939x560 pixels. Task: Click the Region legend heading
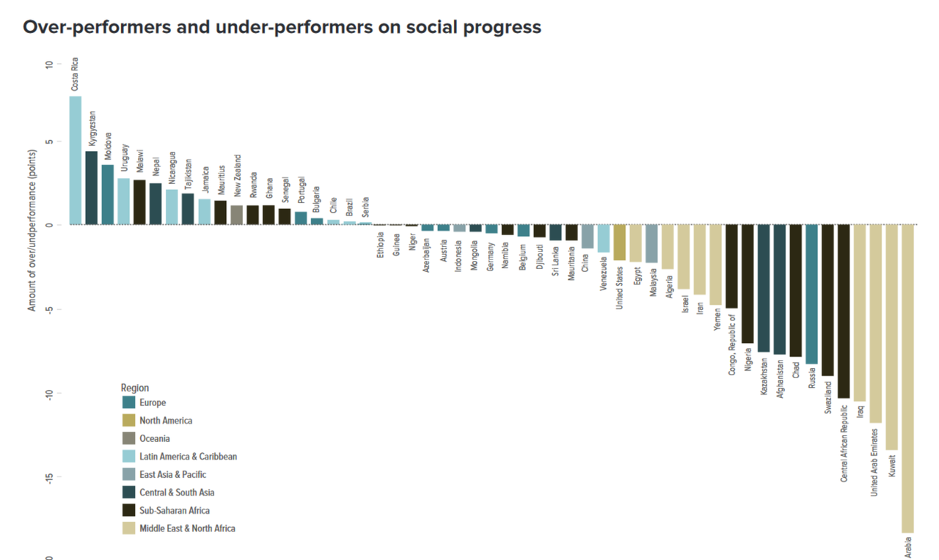pos(135,388)
